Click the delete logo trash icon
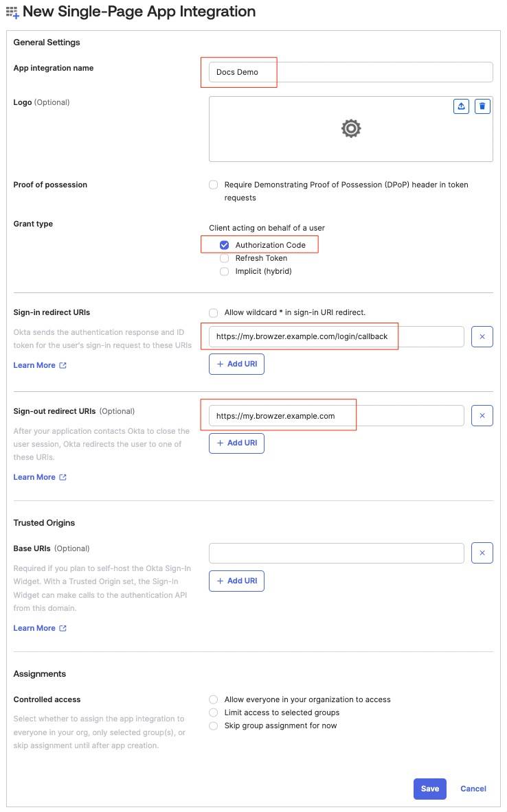The image size is (507, 812). pos(482,106)
